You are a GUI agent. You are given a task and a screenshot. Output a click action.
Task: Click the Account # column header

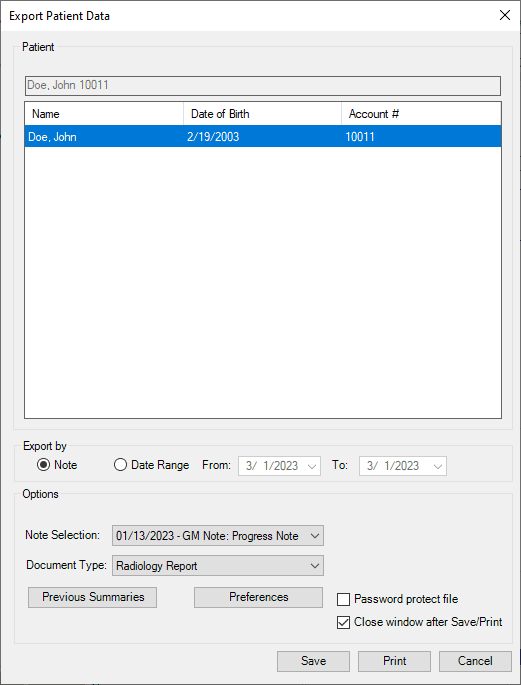coord(421,114)
